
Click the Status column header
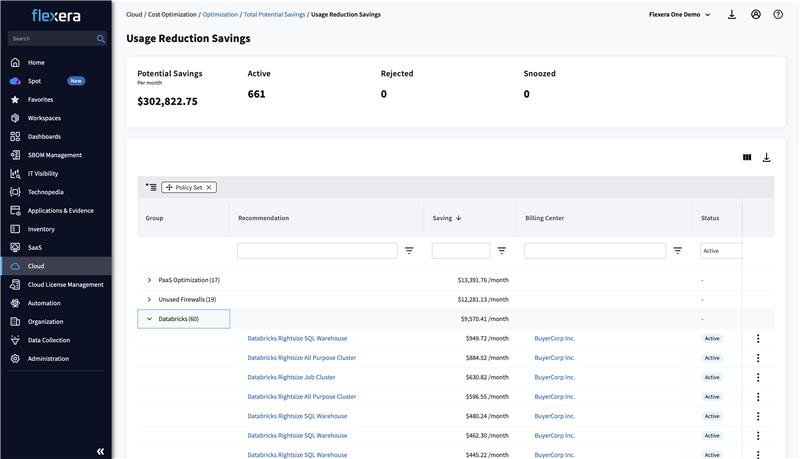coord(710,218)
